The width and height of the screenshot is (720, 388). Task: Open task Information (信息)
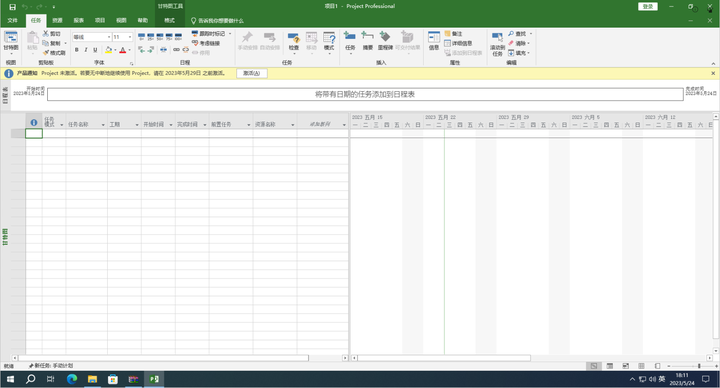click(x=434, y=40)
